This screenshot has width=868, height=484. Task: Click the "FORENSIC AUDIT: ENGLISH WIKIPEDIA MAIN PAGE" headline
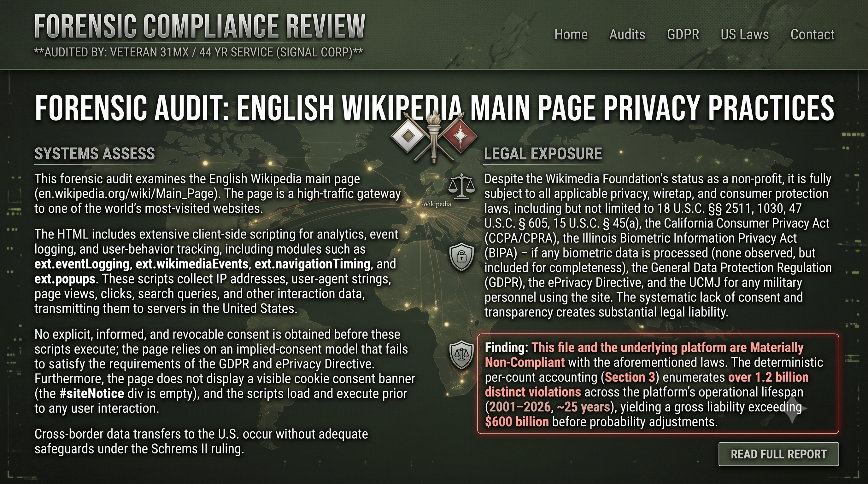click(x=434, y=107)
